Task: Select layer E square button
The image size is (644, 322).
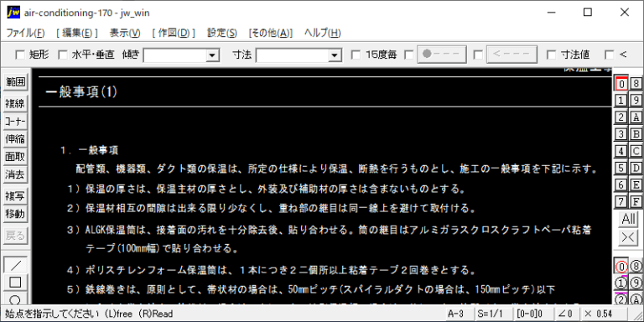Action: click(x=636, y=184)
